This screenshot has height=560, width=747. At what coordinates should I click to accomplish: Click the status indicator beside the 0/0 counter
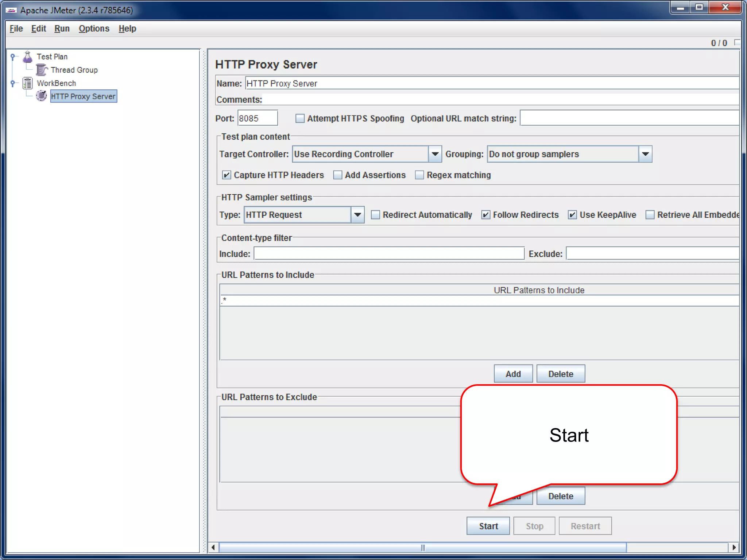pyautogui.click(x=737, y=43)
